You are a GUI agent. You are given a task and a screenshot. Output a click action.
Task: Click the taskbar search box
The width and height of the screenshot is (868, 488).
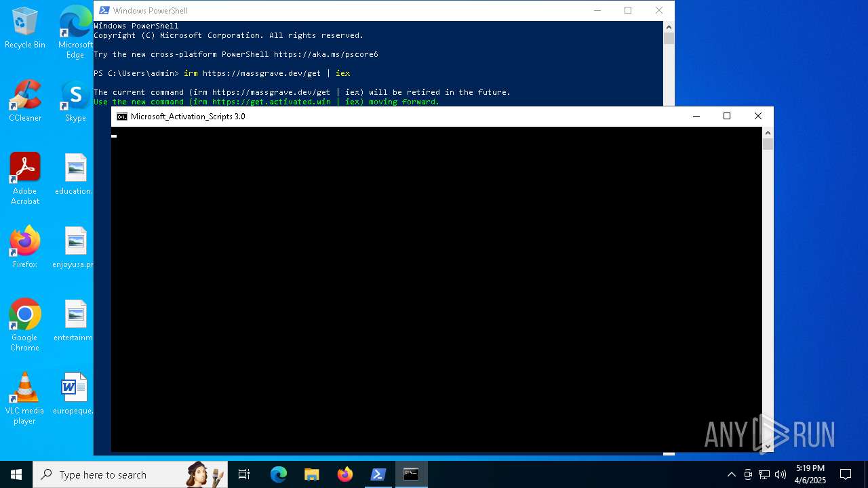click(x=130, y=474)
